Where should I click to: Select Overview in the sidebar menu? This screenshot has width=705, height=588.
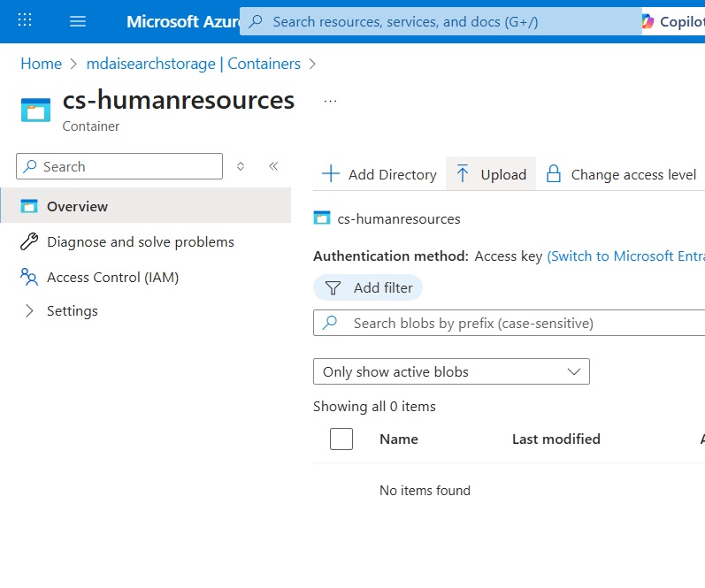tap(146, 206)
